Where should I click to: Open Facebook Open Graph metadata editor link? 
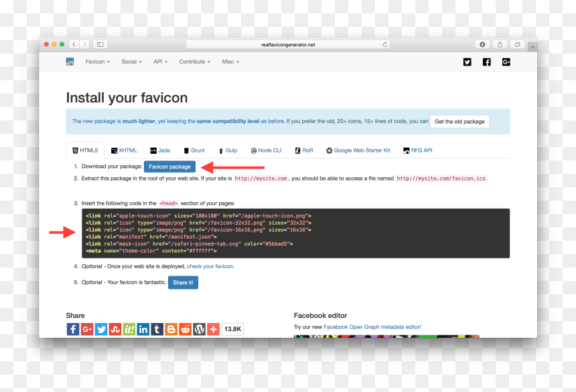pos(372,327)
